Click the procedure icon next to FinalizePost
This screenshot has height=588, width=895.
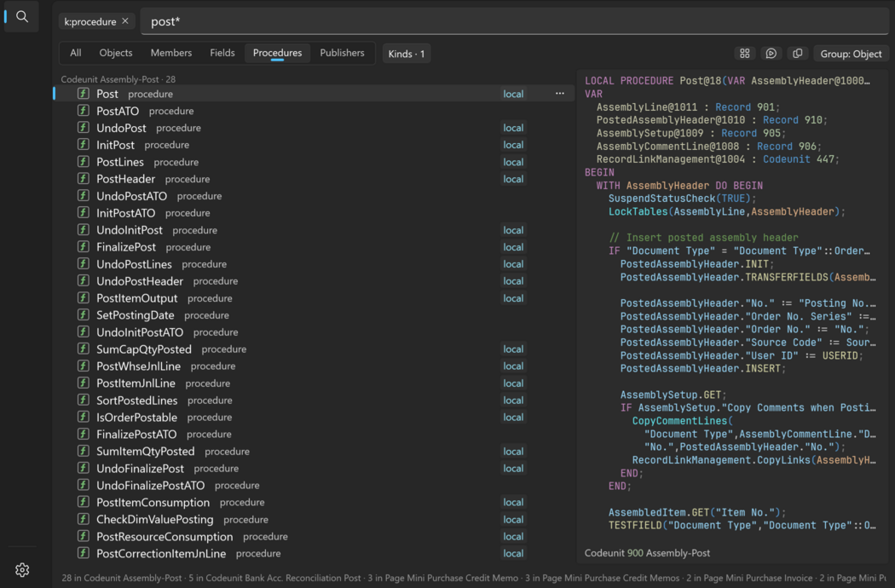point(84,246)
